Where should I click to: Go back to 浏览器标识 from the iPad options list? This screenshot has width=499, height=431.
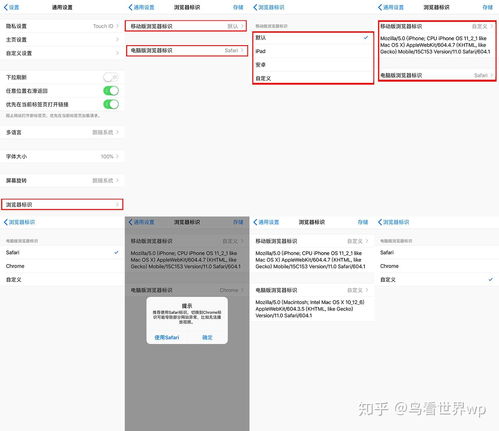point(269,7)
